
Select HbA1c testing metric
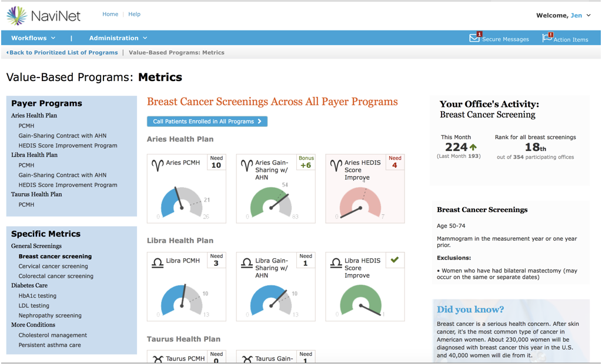pyautogui.click(x=38, y=296)
